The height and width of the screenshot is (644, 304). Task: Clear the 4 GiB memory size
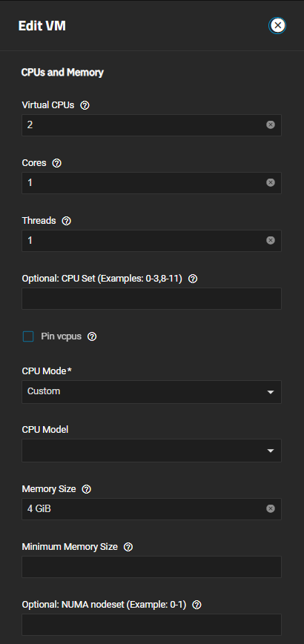[x=271, y=509]
